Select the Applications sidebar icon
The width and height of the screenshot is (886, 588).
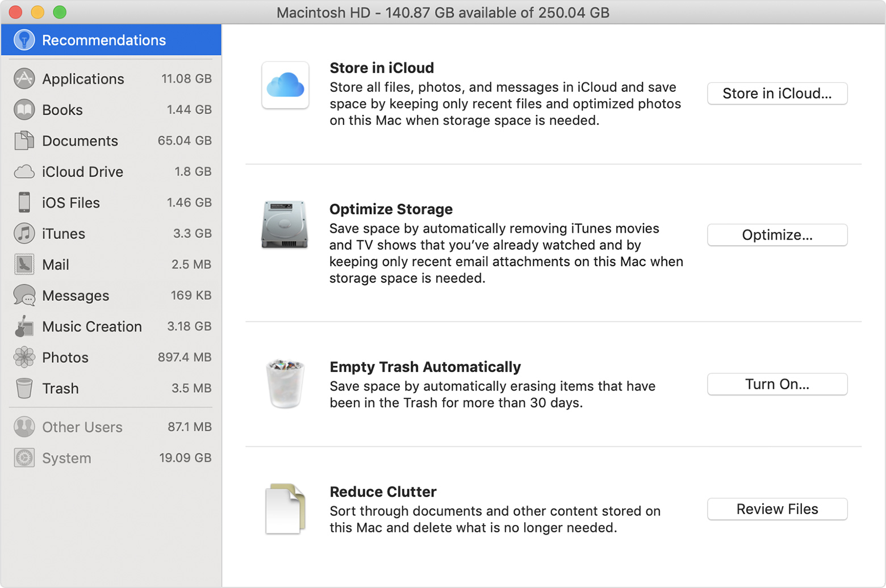click(x=24, y=78)
